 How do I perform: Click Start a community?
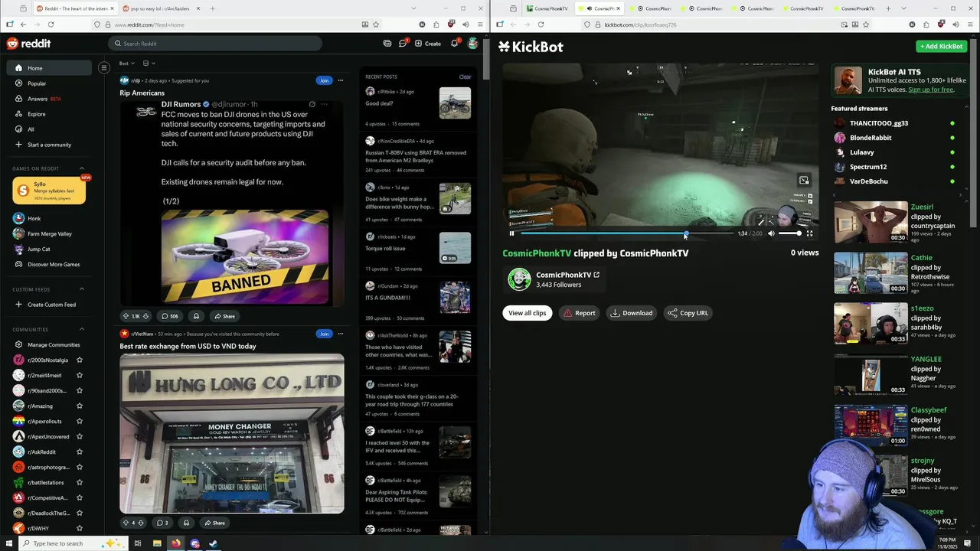pos(49,145)
